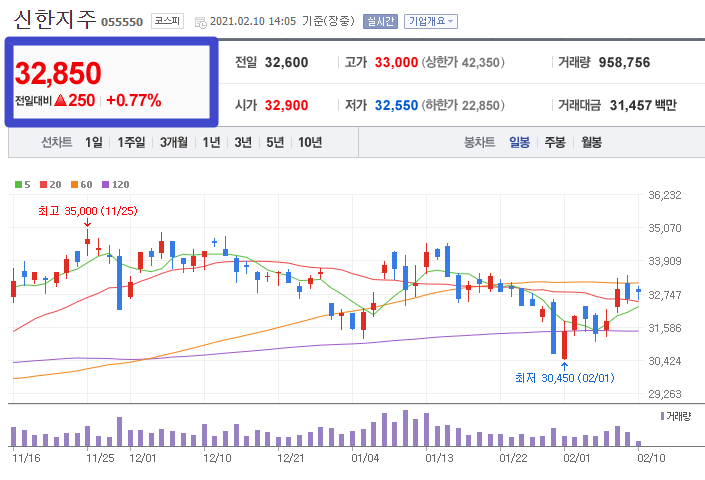The image size is (705, 480).
Task: Click the high price value 33,000
Action: point(396,62)
